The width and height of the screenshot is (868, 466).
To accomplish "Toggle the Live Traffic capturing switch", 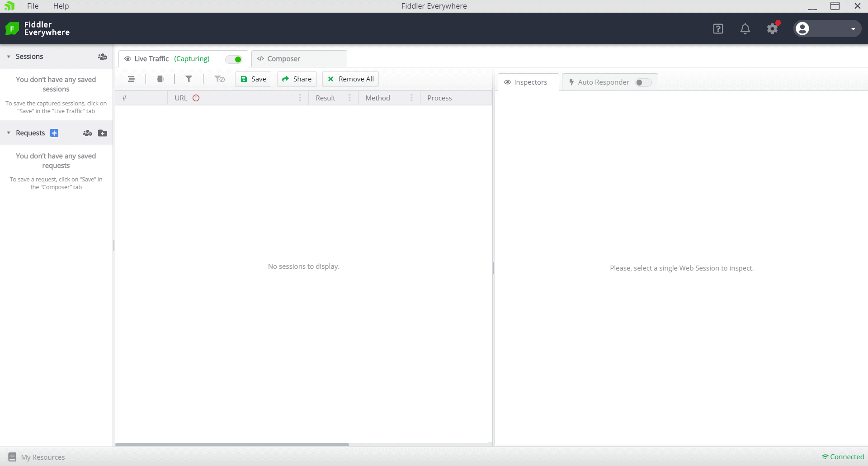I will (x=234, y=59).
